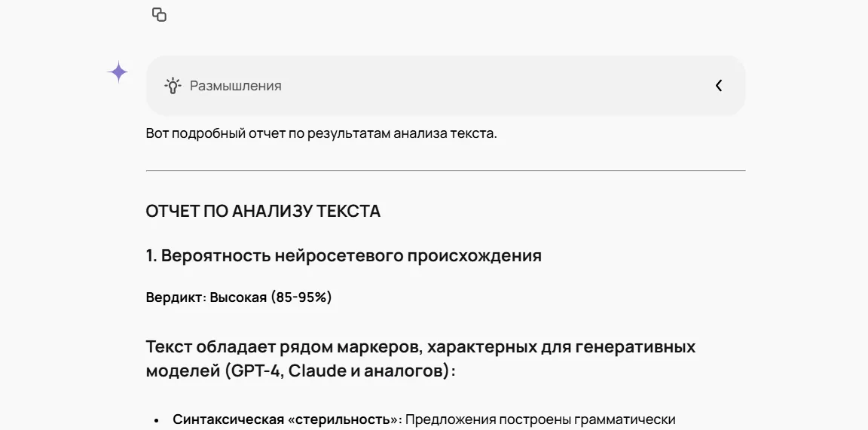Click the heading ОТЧЕТ ПО АНАЛИЗУ ТЕКСТА

263,212
